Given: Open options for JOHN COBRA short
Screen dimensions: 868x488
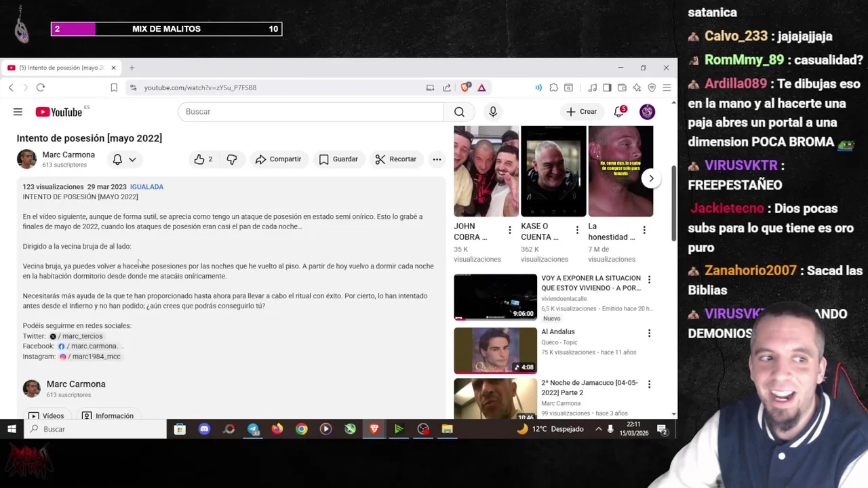Looking at the screenshot, I should click(509, 230).
